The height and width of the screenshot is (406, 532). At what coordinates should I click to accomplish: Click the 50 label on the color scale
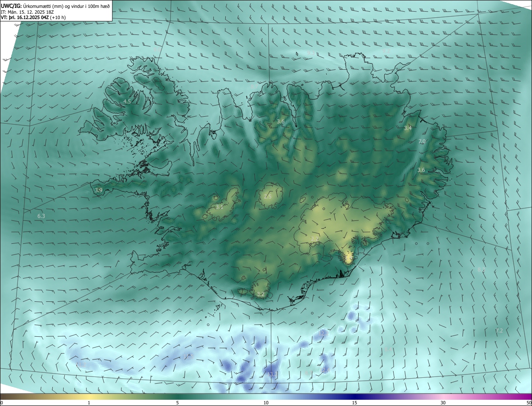[529, 403]
